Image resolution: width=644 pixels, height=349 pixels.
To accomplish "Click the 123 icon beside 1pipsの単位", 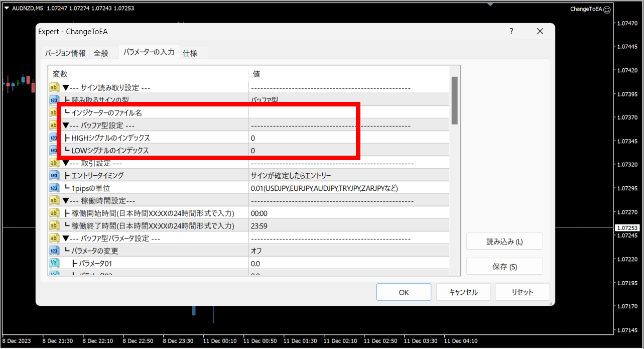I will coord(54,188).
